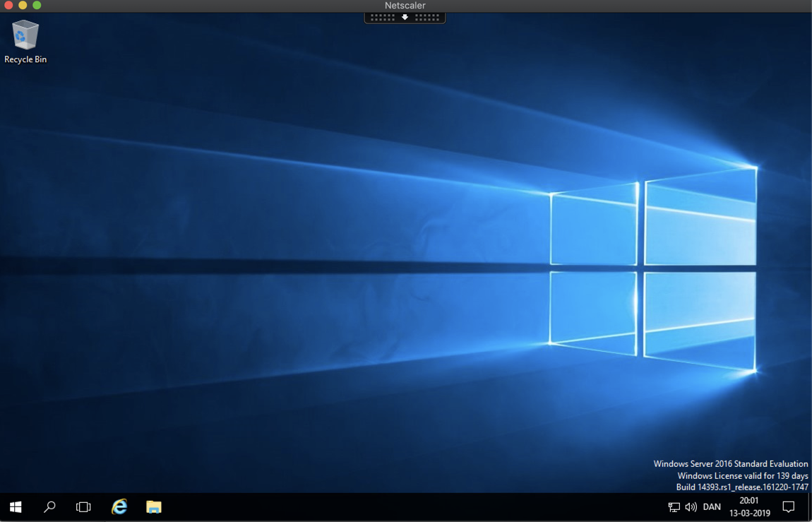Expand the Netscaler remote session toolbar
The image size is (812, 522).
click(x=405, y=18)
